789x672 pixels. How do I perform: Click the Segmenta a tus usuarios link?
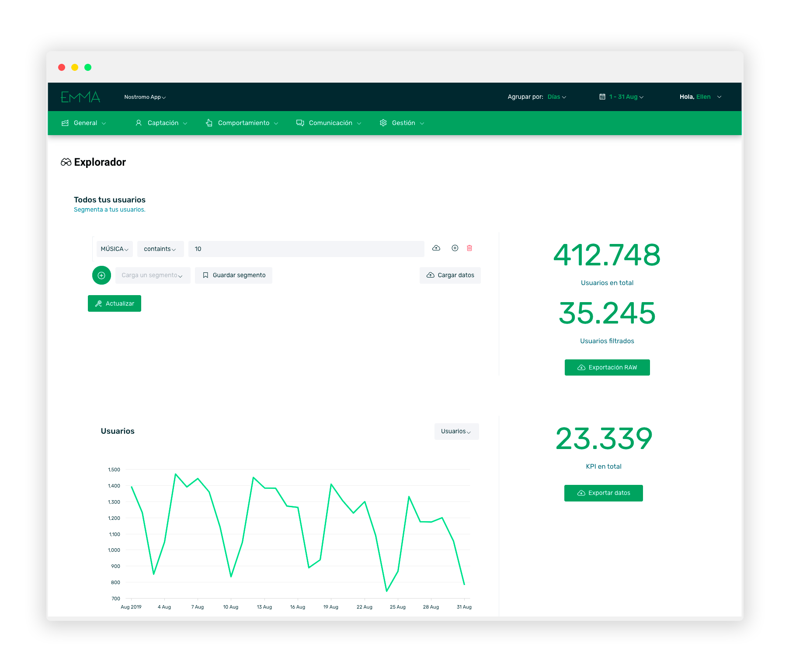pyautogui.click(x=110, y=209)
